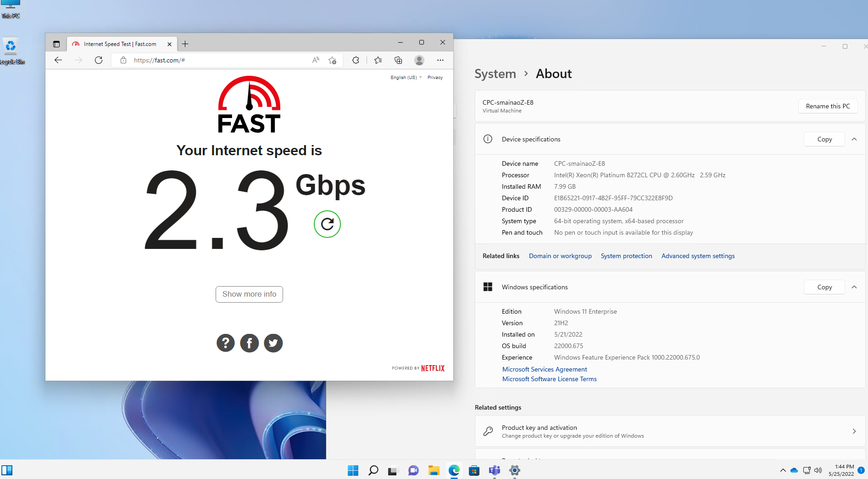Open the Windows Start button
Image resolution: width=868 pixels, height=479 pixels.
[353, 470]
